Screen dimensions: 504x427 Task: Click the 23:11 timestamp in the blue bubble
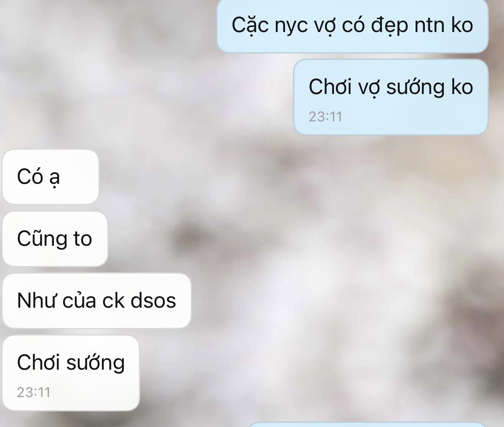point(325,117)
